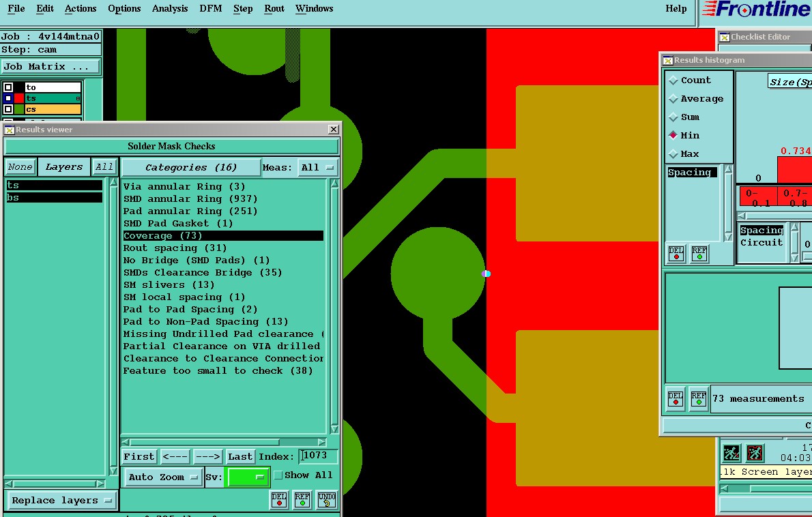Click left arrow of categories horizontal scrollbar
Screen dimensions: 812x517
pos(126,442)
